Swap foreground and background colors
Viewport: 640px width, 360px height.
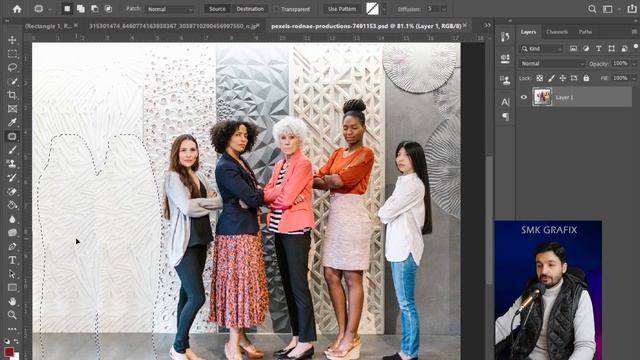pos(17,341)
